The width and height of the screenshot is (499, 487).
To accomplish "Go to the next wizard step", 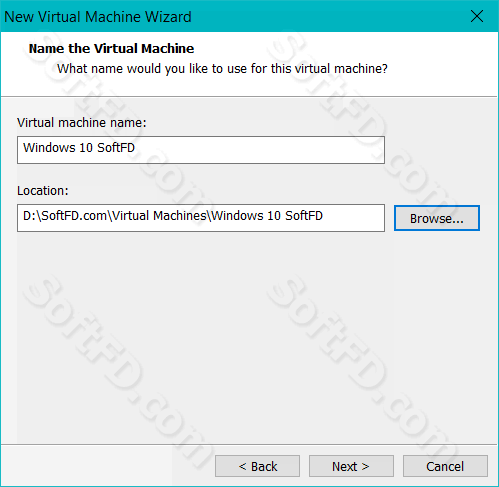I will (351, 466).
